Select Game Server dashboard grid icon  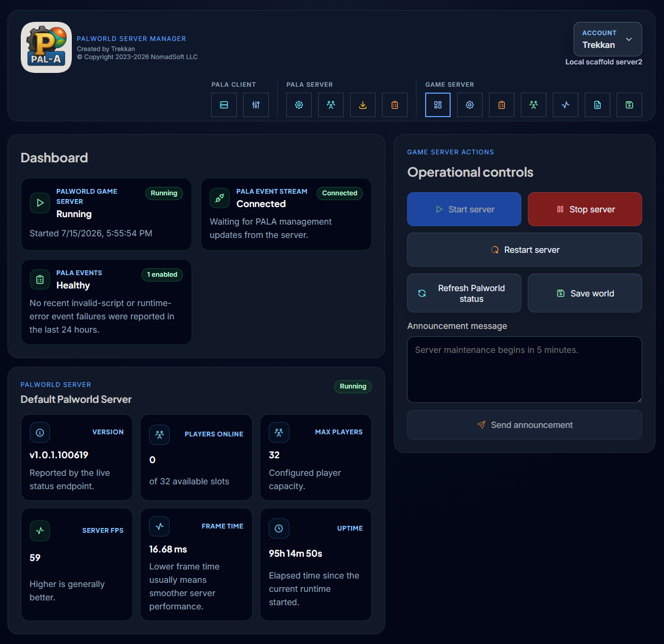(438, 105)
